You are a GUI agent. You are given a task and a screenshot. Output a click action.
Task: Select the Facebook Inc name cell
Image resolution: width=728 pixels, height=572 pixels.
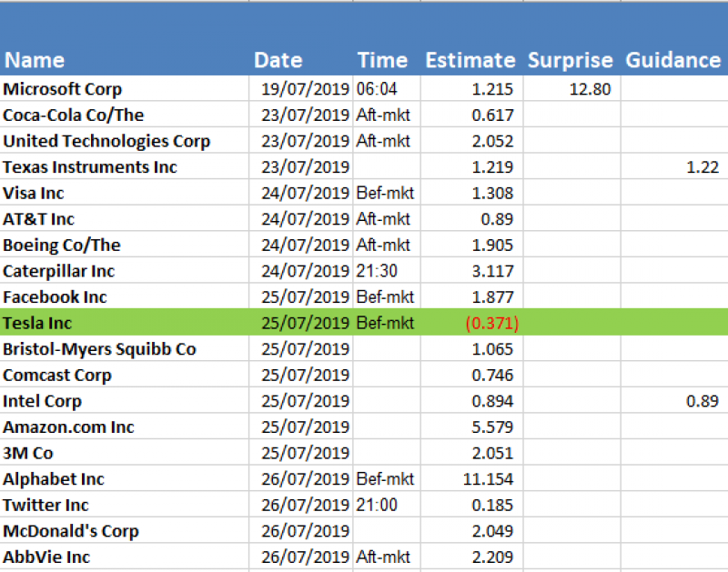124,296
